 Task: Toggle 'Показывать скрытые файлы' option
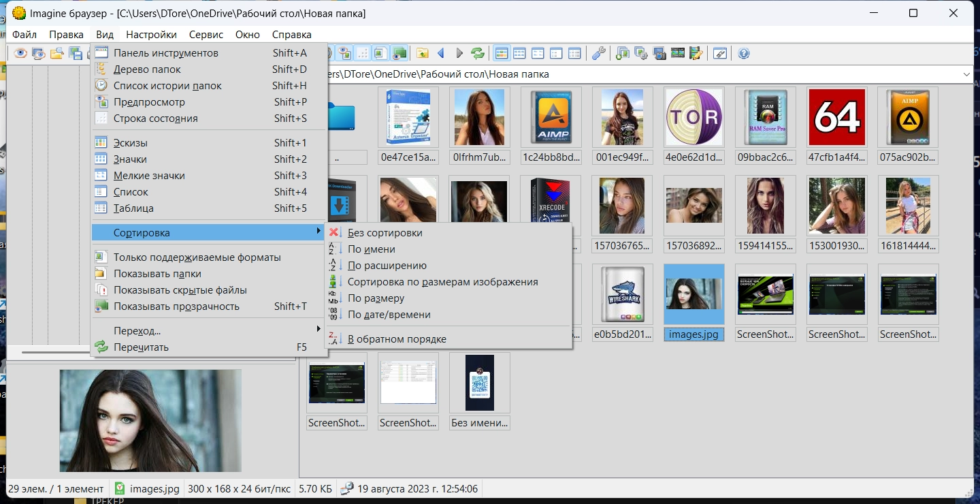(180, 290)
